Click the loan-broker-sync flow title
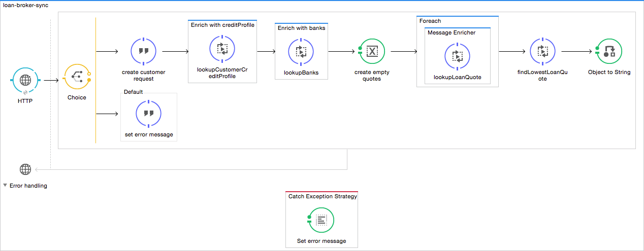 click(x=25, y=5)
